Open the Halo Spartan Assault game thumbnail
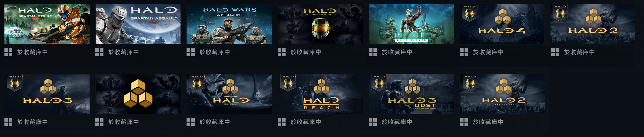Viewport: 644px width, 137px height. coord(138,24)
